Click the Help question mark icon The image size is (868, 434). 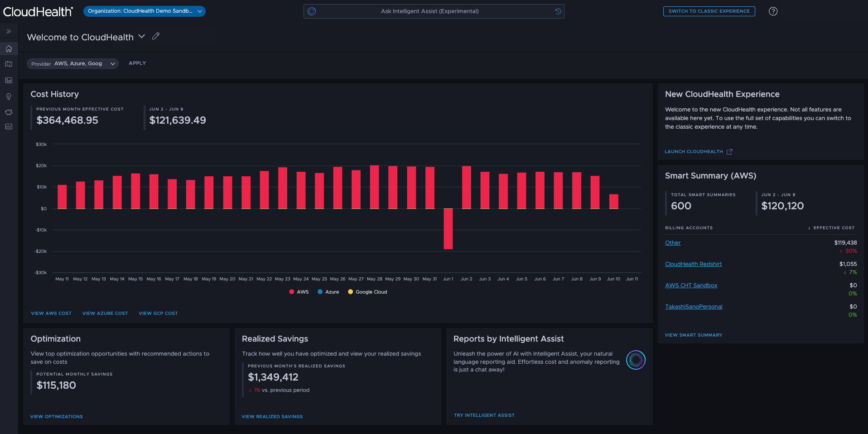(x=772, y=11)
